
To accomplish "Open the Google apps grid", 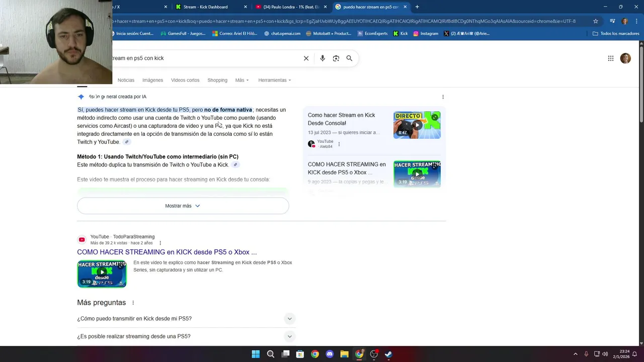I will (611, 58).
